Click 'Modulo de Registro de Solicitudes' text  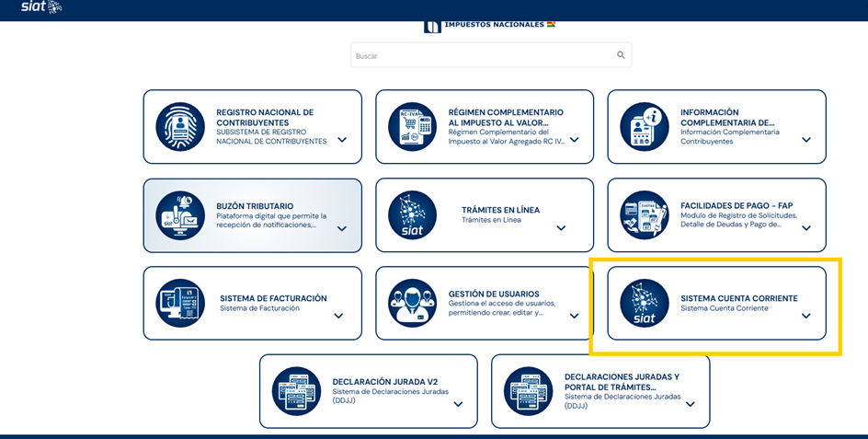point(738,215)
